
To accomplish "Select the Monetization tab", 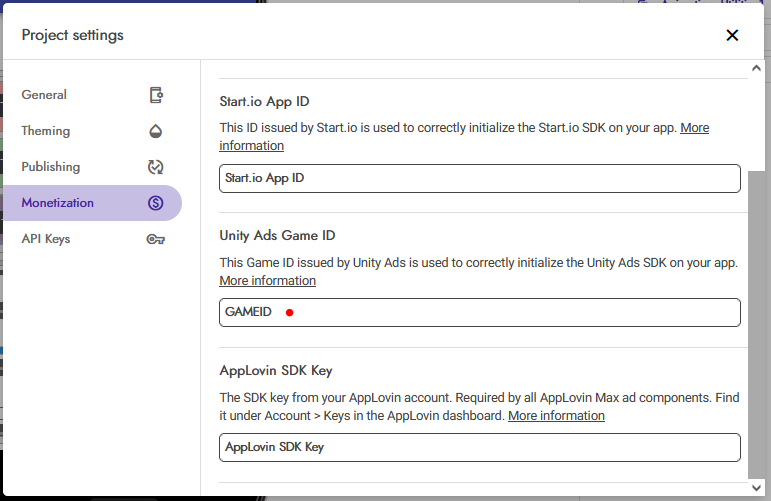I will click(x=92, y=203).
